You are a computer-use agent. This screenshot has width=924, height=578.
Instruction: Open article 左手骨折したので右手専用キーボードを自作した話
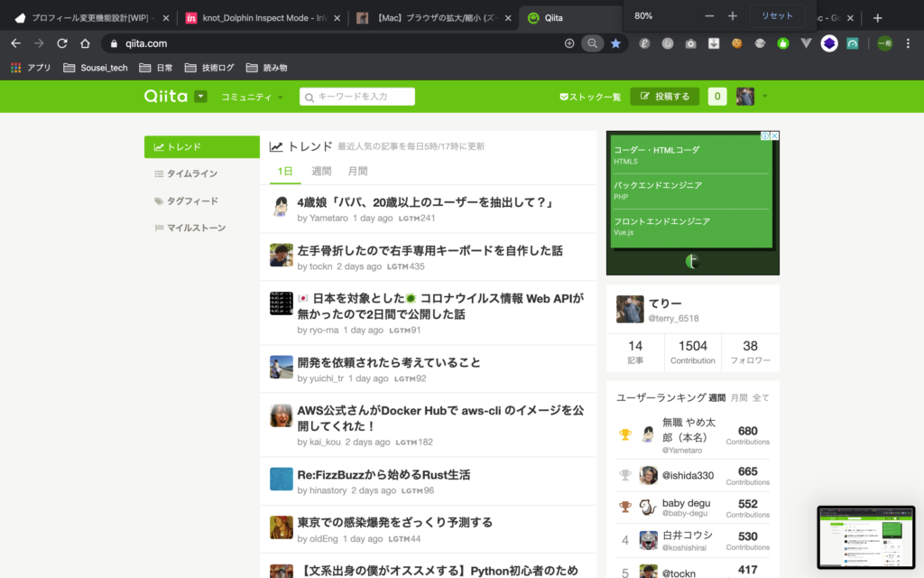(430, 251)
